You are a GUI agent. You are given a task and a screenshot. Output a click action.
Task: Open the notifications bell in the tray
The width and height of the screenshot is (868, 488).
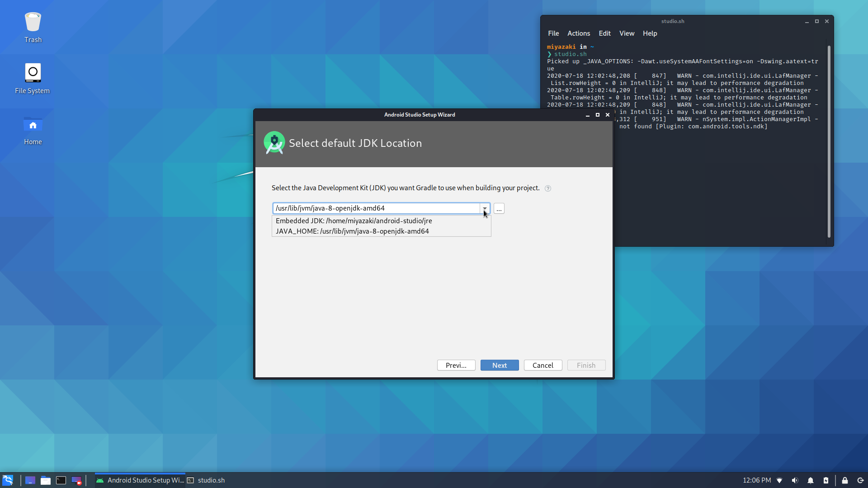click(811, 480)
